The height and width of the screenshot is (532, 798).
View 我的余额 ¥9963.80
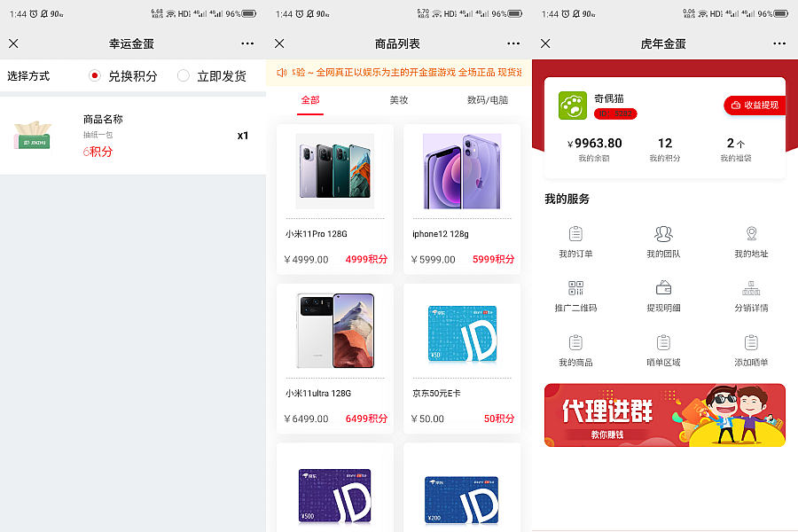(594, 150)
